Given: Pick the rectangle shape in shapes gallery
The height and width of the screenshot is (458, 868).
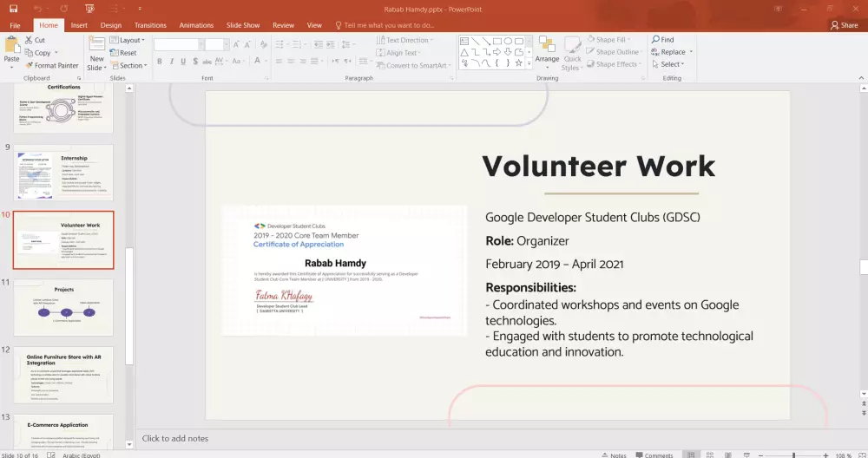Looking at the screenshot, I should [497, 41].
